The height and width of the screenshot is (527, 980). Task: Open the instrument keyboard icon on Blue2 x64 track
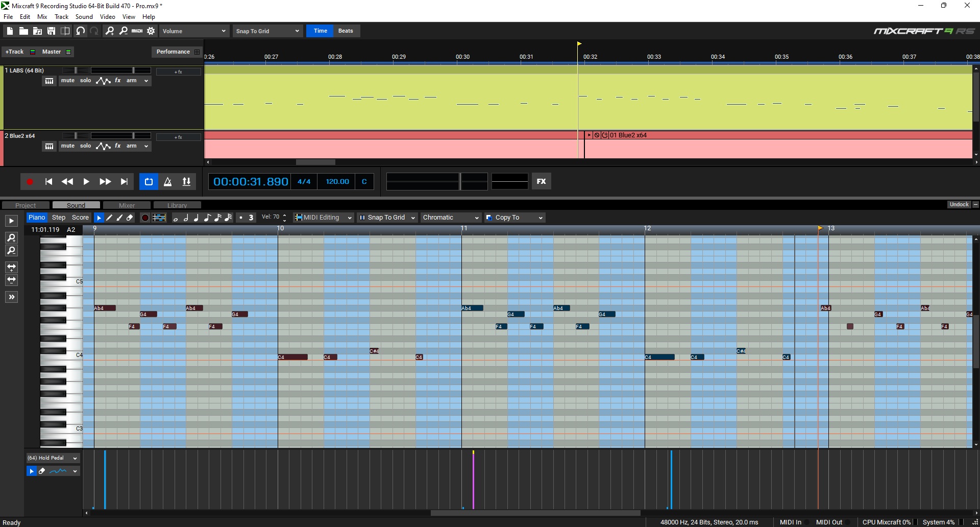point(49,146)
